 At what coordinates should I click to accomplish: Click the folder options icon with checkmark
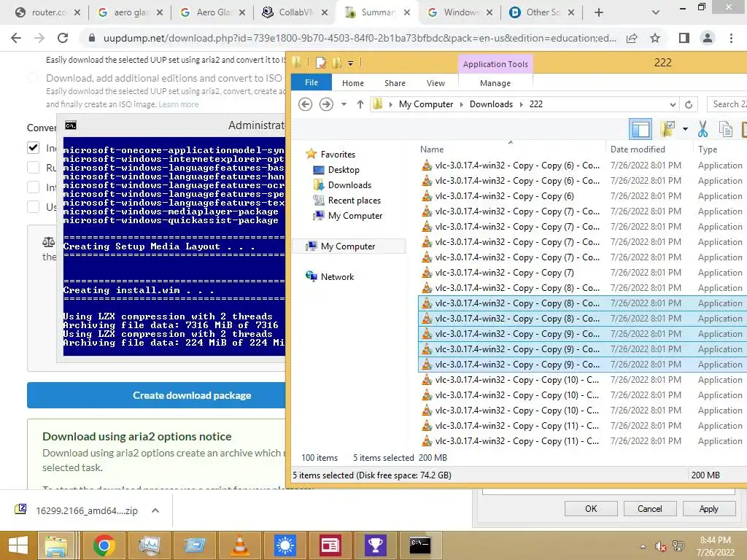668,128
